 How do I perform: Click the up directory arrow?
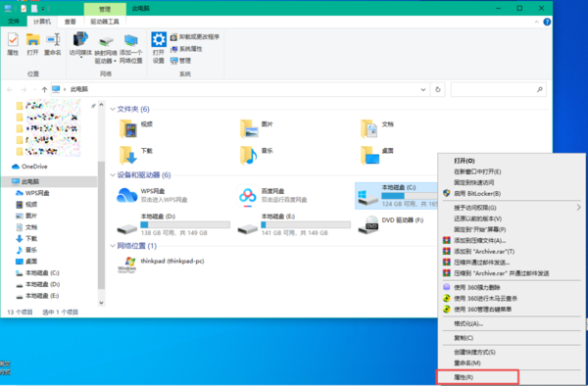click(x=44, y=89)
